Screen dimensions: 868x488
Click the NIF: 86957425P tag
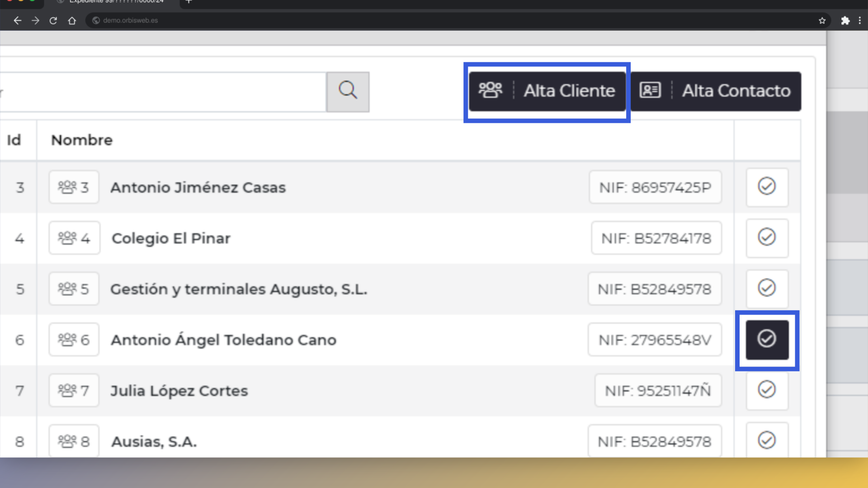pos(655,187)
